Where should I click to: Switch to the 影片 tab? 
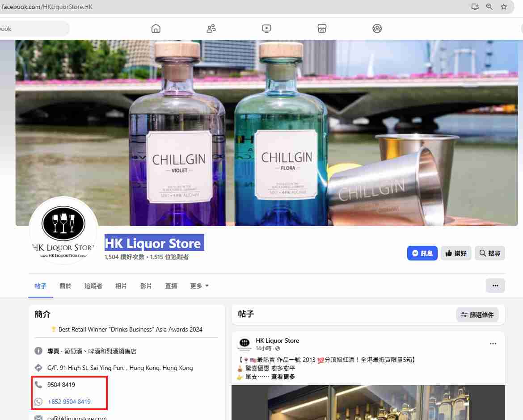[x=146, y=286]
